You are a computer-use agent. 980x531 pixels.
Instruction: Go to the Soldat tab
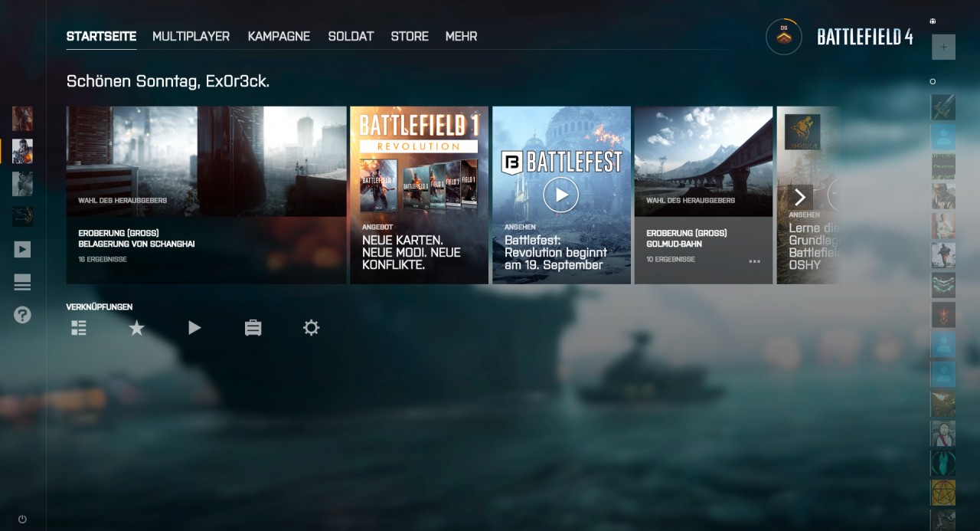(x=351, y=36)
